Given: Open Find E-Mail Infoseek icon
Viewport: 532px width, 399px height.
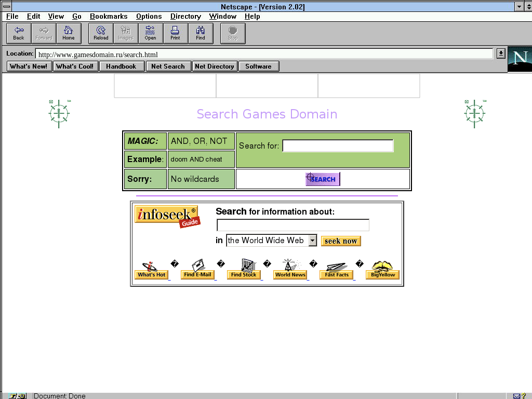Looking at the screenshot, I should tap(197, 270).
